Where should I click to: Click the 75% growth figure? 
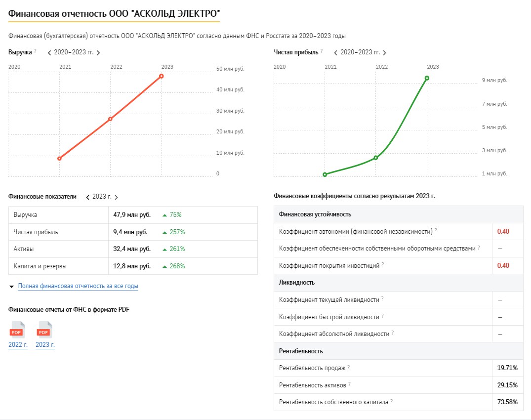[175, 215]
